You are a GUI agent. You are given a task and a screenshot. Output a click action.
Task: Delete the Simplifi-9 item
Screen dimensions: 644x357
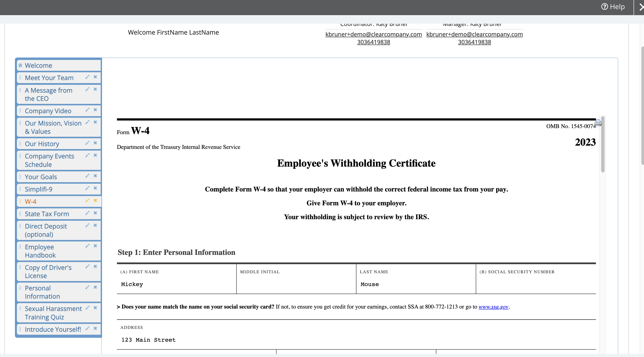pyautogui.click(x=95, y=188)
